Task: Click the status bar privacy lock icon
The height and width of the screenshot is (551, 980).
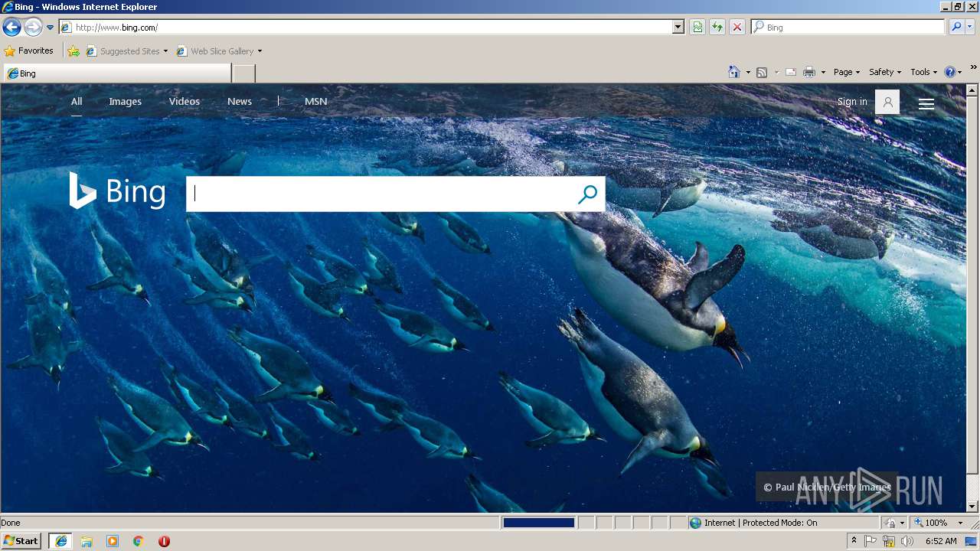Action: (890, 523)
